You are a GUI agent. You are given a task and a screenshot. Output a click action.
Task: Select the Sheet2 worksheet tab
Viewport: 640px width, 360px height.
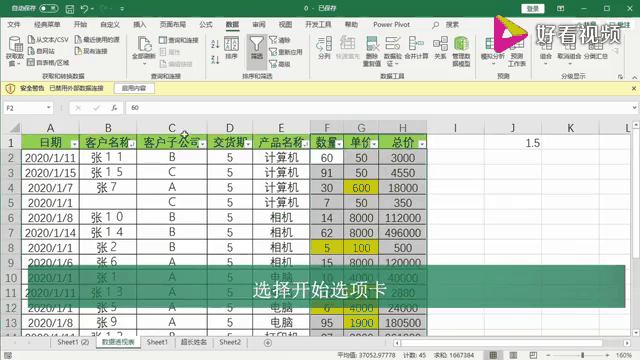[230, 342]
